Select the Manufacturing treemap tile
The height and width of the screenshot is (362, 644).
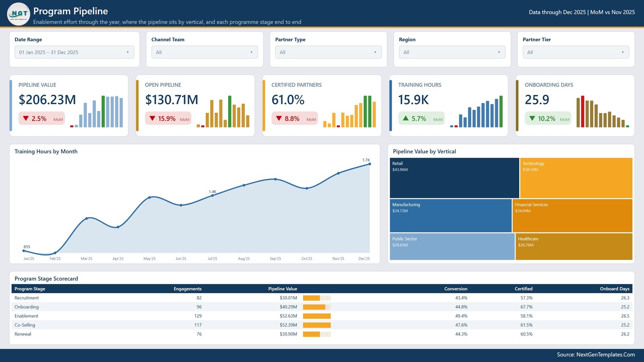click(x=451, y=216)
